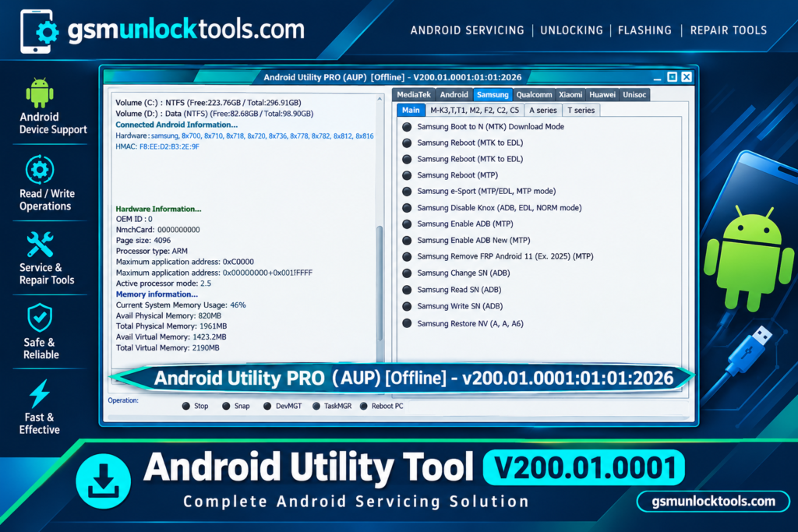Click the Fast & Effective lightning bolt icon
This screenshot has height=532, width=798.
(x=39, y=393)
